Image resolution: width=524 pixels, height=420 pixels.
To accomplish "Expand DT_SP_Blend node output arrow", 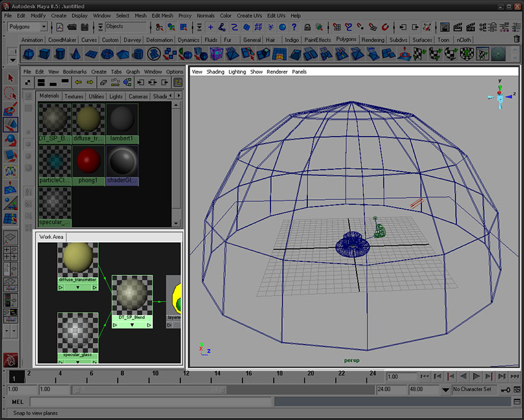I will pos(149,325).
